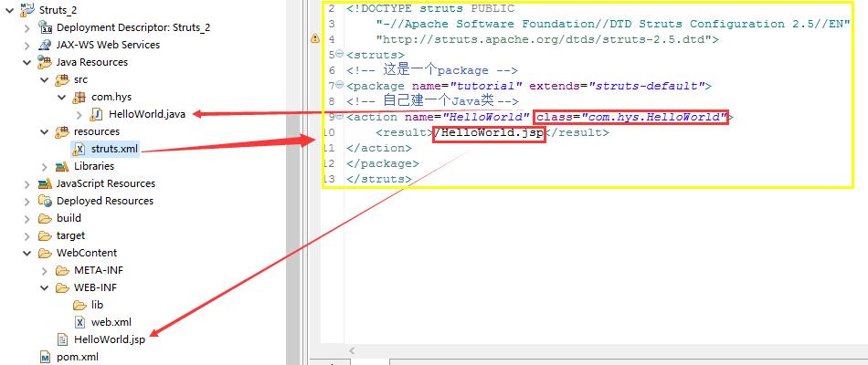Click the closing </package> tag
Image resolution: width=868 pixels, height=365 pixels.
(x=383, y=163)
